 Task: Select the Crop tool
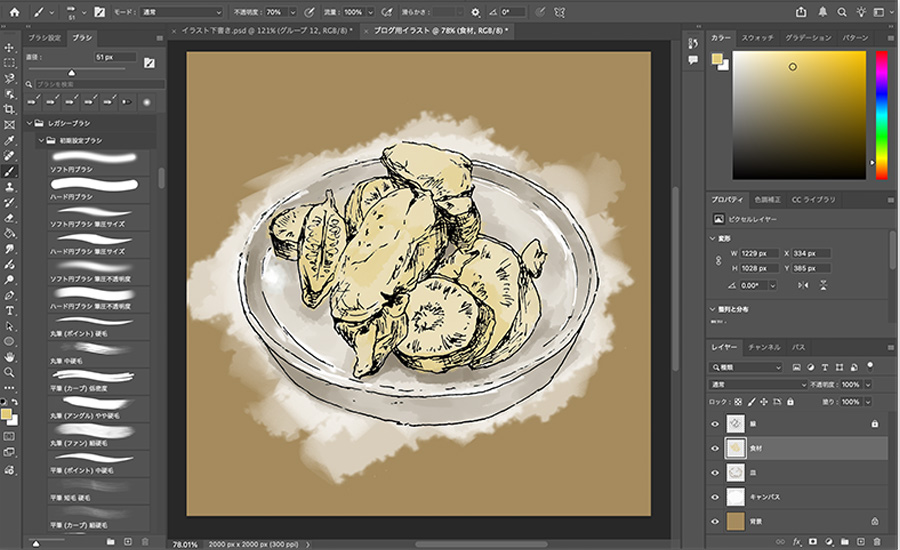[10, 109]
